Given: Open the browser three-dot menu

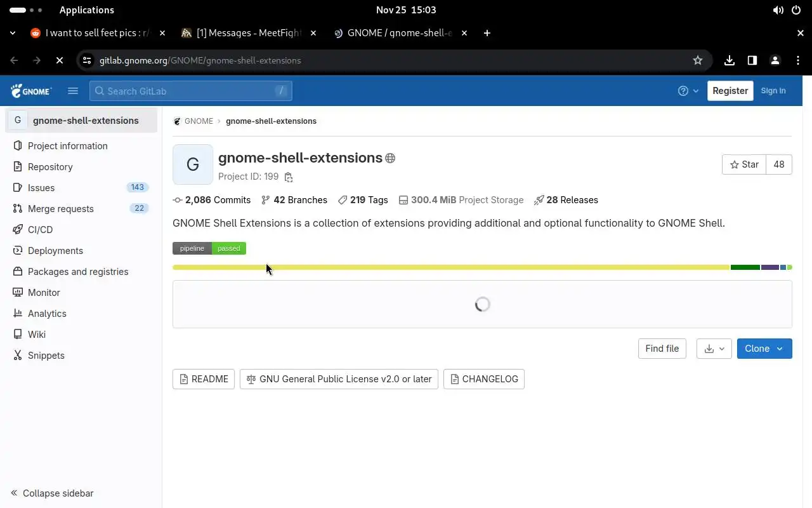Looking at the screenshot, I should tap(798, 60).
